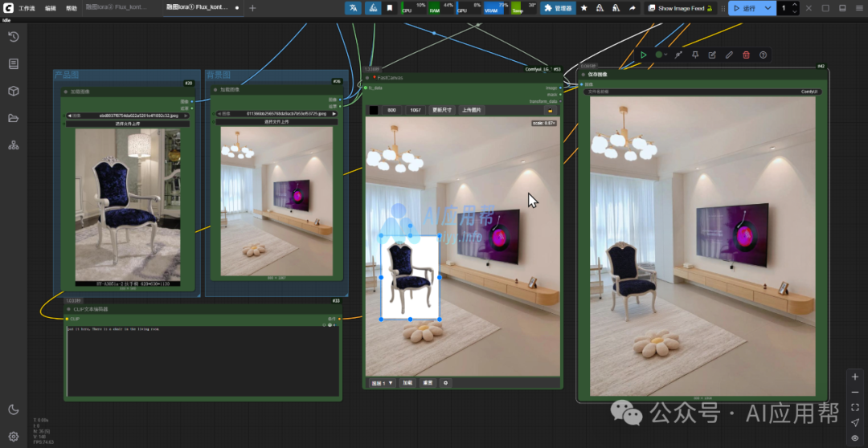Execute selected node with green play icon
The height and width of the screenshot is (448, 868).
[643, 55]
